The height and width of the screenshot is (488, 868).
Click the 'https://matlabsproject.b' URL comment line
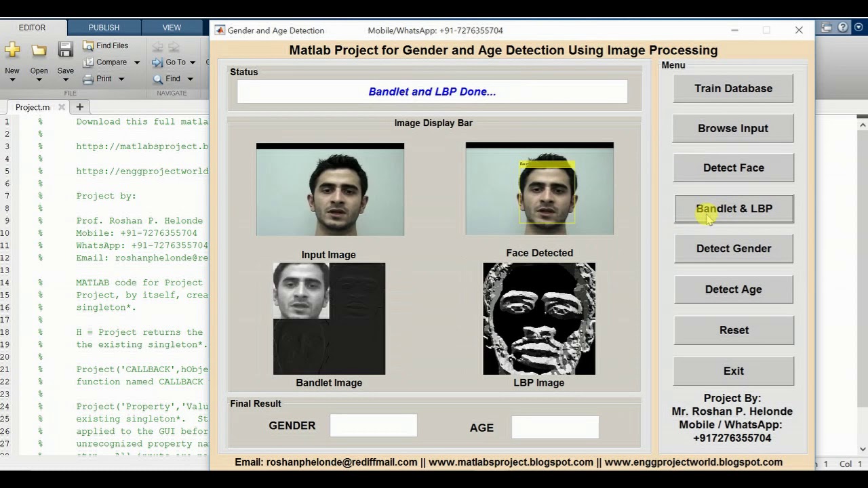pyautogui.click(x=142, y=146)
